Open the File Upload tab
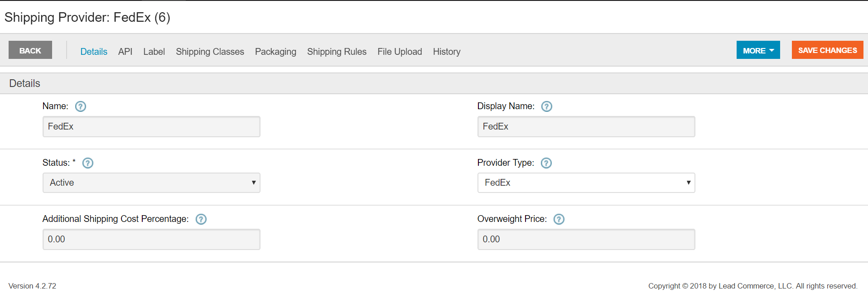This screenshot has height=308, width=868. click(x=400, y=52)
